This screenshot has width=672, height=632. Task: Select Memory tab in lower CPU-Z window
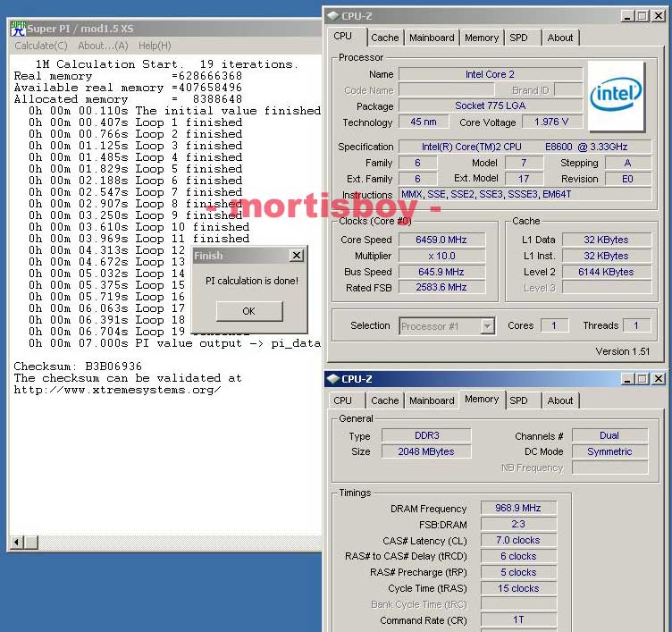pyautogui.click(x=482, y=400)
